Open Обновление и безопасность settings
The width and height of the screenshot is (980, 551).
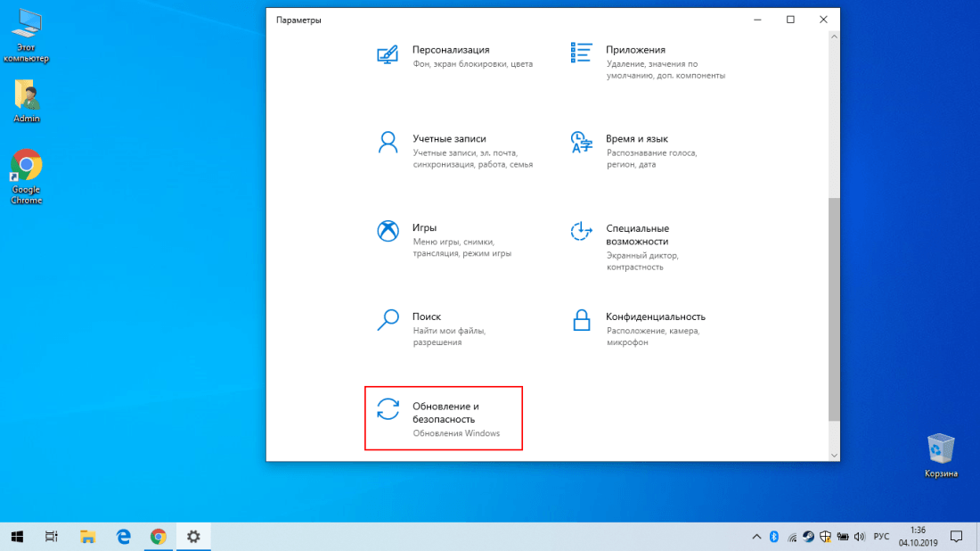tap(444, 418)
